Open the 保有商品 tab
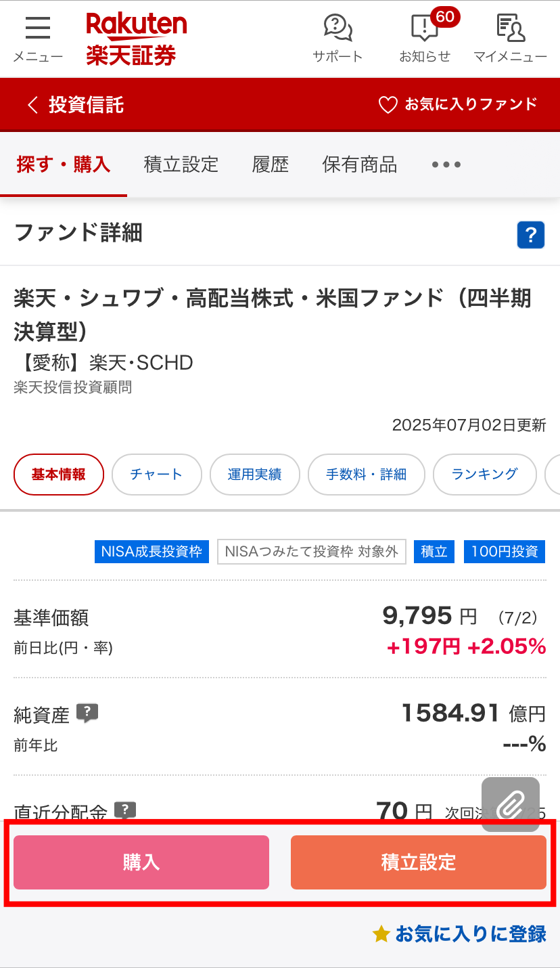This screenshot has width=560, height=968. (x=360, y=164)
